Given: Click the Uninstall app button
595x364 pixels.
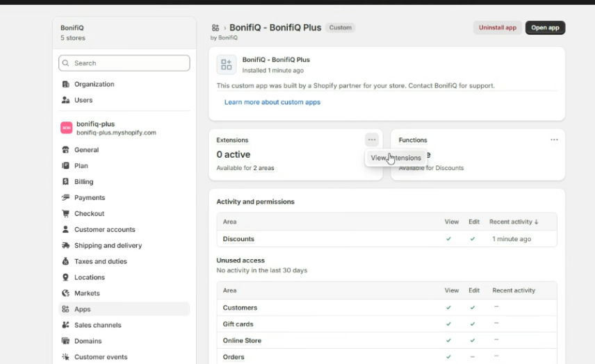Looking at the screenshot, I should tap(498, 28).
